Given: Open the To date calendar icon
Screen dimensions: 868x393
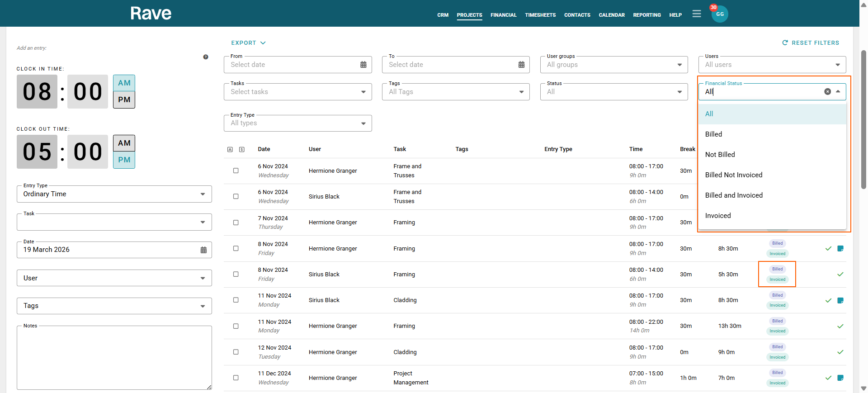Looking at the screenshot, I should coord(521,65).
